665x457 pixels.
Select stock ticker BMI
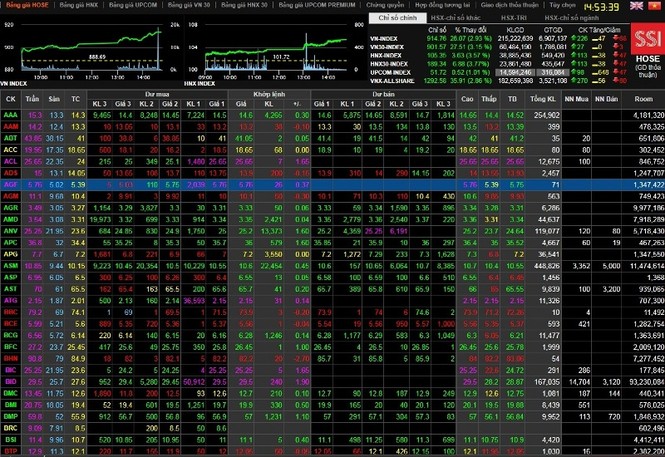[11, 405]
